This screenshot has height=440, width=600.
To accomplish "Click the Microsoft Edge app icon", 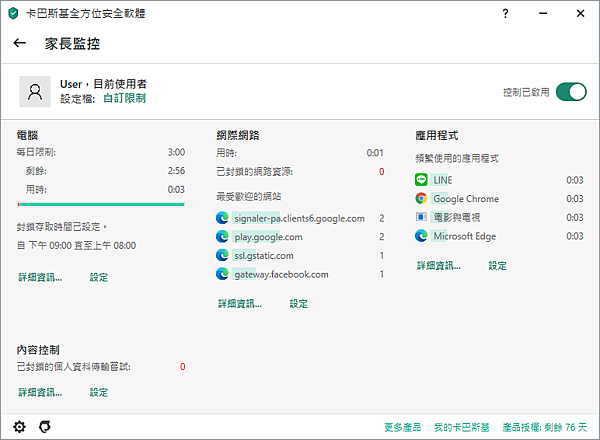I will [x=421, y=236].
